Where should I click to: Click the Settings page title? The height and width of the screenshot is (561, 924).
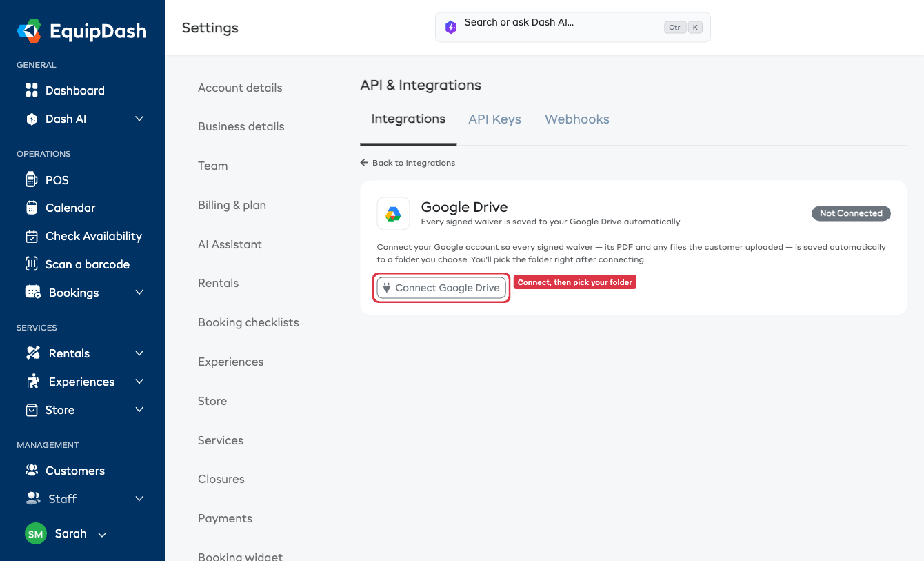(210, 28)
